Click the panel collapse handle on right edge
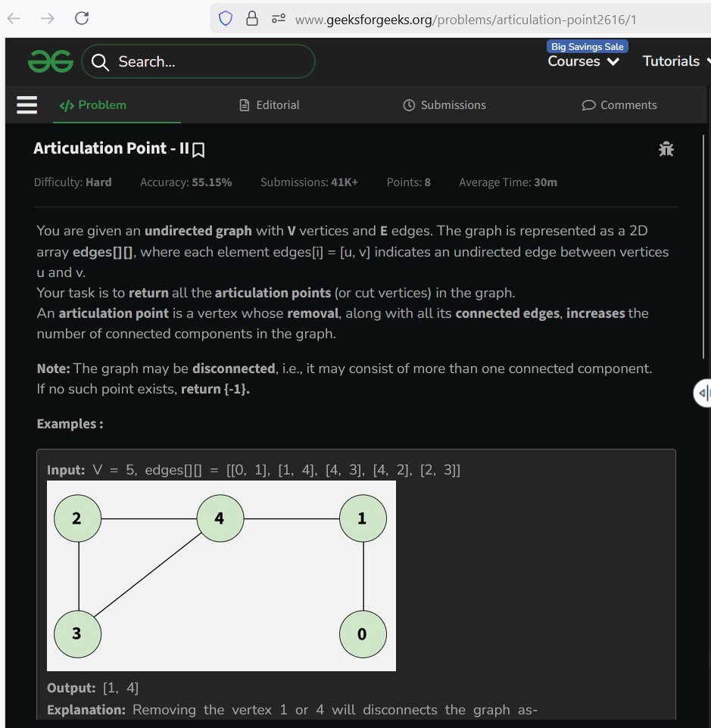This screenshot has width=711, height=728. pos(703,394)
